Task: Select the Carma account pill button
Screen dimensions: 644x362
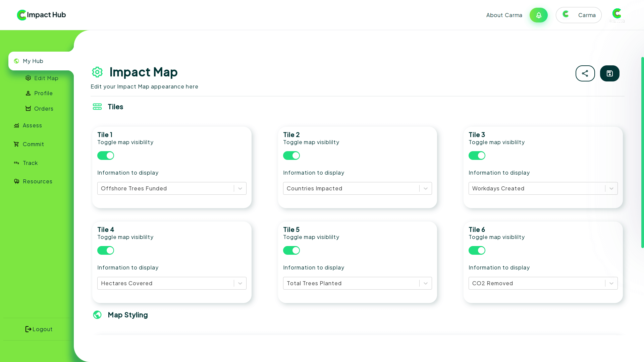Action: (x=578, y=15)
